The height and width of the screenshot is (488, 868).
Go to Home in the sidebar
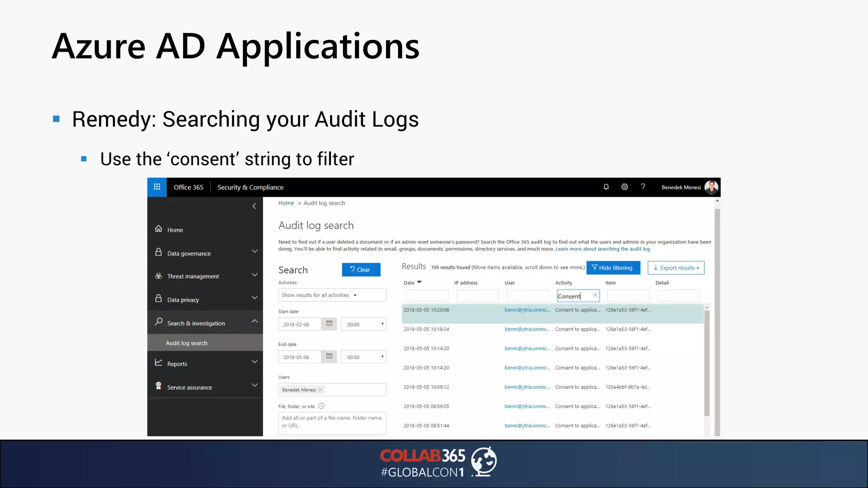click(x=175, y=230)
